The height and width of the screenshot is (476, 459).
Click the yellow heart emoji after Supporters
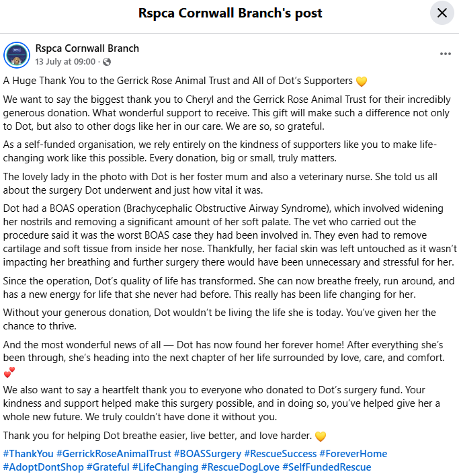click(362, 81)
